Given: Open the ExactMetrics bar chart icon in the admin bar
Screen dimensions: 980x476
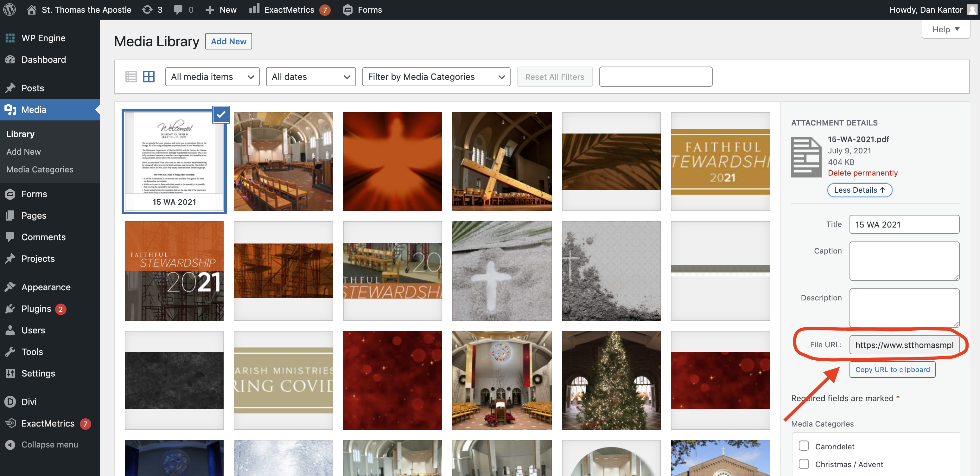Looking at the screenshot, I should point(254,9).
